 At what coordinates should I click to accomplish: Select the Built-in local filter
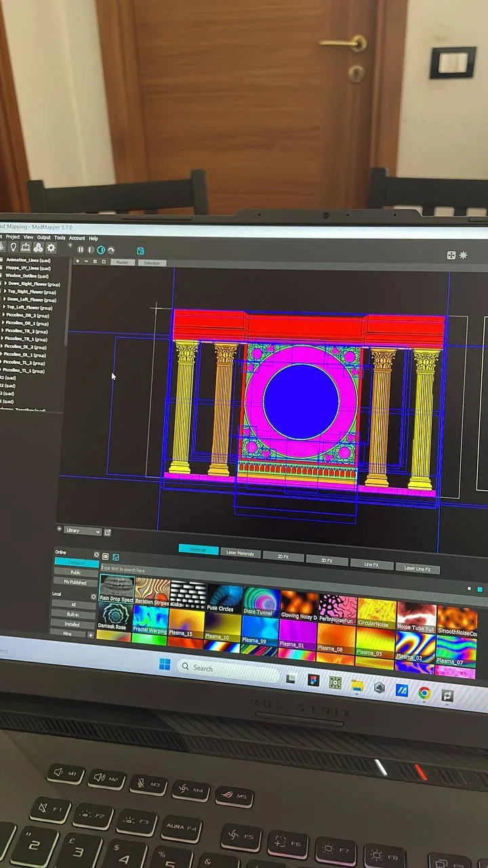coord(73,614)
